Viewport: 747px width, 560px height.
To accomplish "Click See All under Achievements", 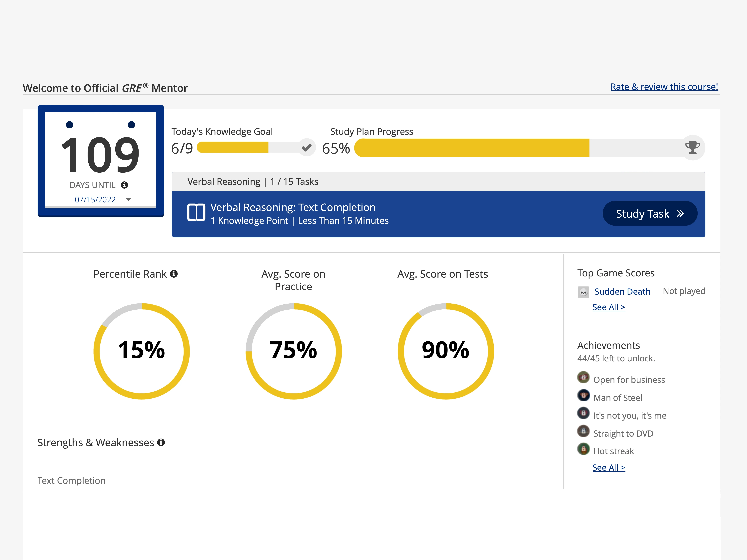I will click(609, 468).
